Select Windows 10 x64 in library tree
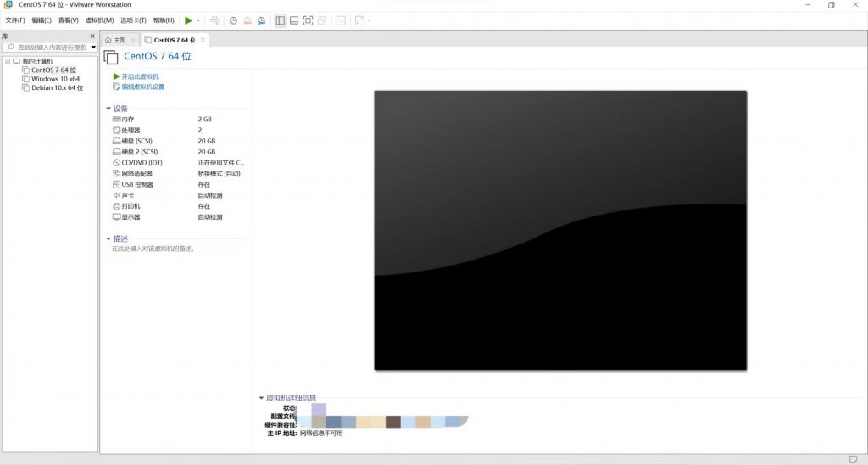This screenshot has height=465, width=868. [x=55, y=79]
